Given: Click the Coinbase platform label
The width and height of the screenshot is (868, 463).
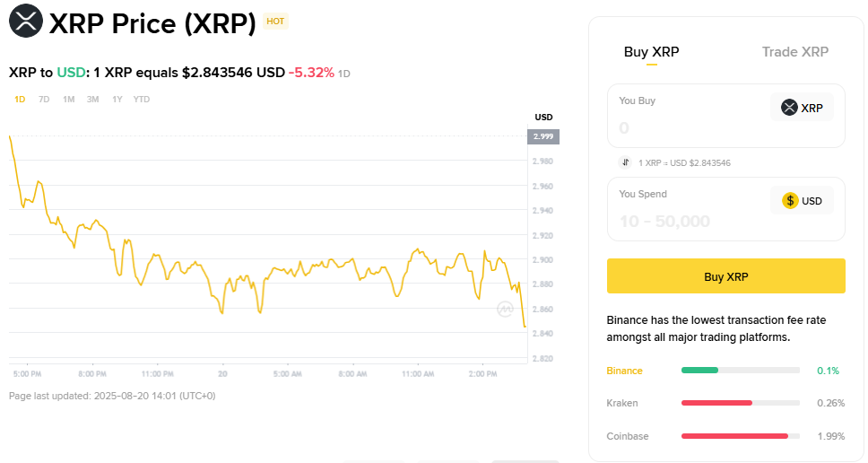Looking at the screenshot, I should click(627, 436).
